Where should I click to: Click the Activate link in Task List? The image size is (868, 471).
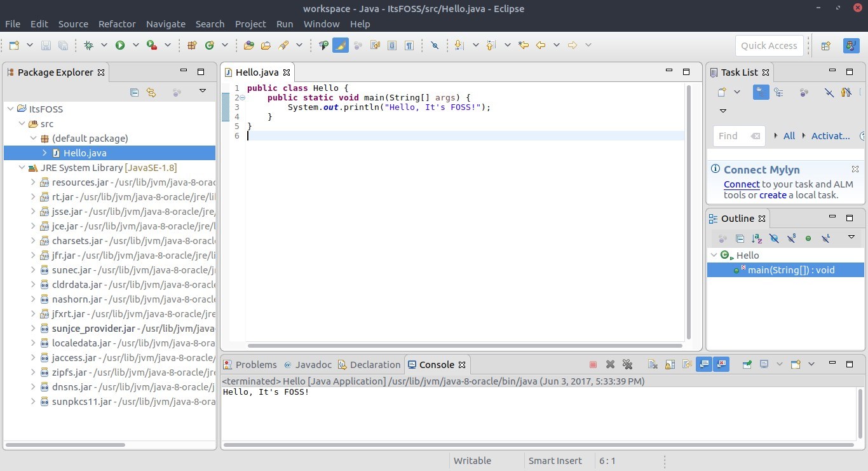(829, 135)
